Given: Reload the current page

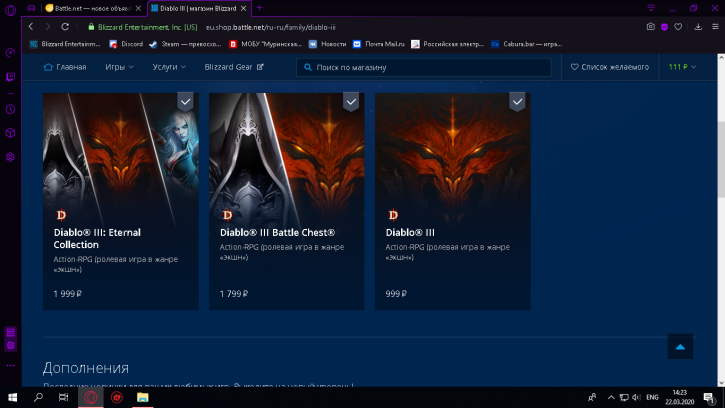Looking at the screenshot, I should [x=65, y=27].
